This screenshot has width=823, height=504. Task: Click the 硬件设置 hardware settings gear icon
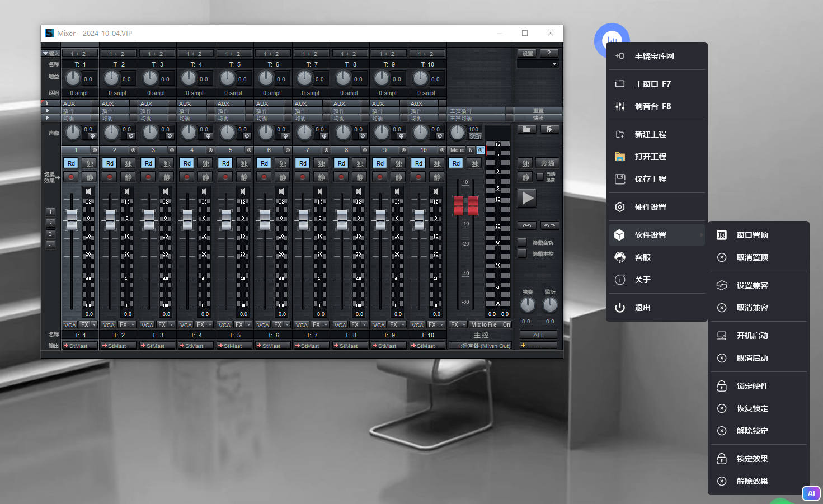(620, 207)
